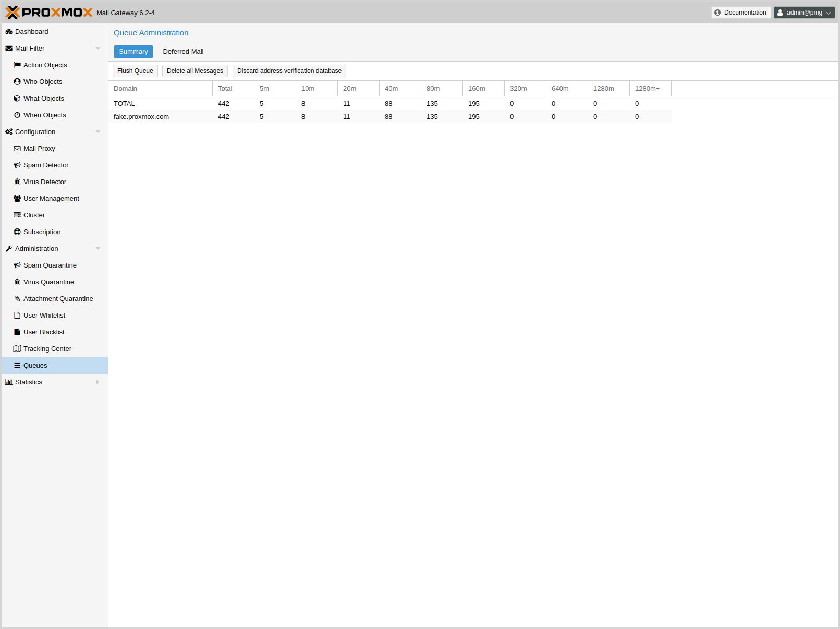The height and width of the screenshot is (629, 840).
Task: Click the Subscription lifebuoy icon
Action: point(17,232)
